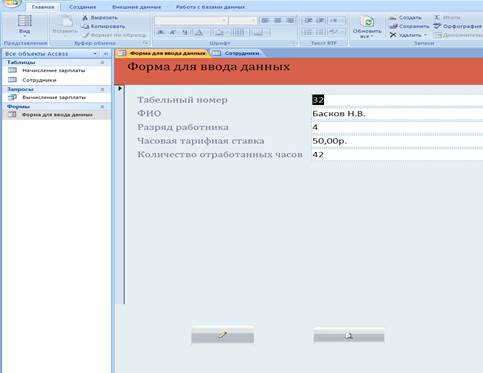This screenshot has width=483, height=373.
Task: Apply fill color from the paint bucket
Action: coord(220,33)
